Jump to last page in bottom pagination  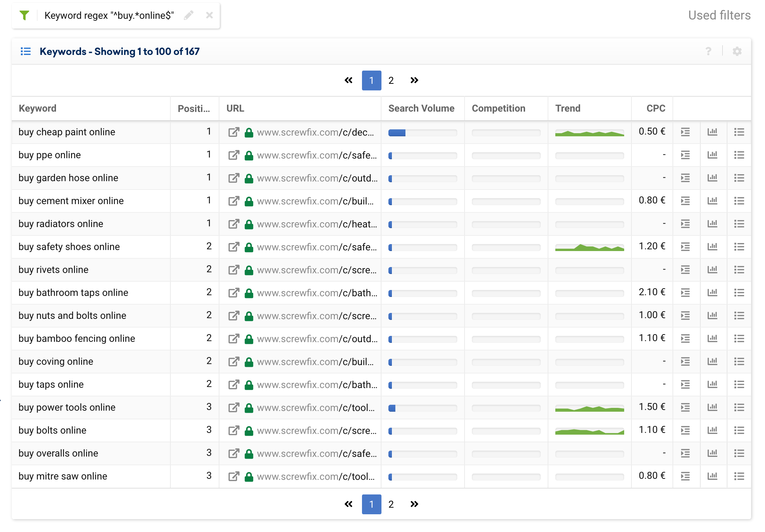click(x=414, y=504)
